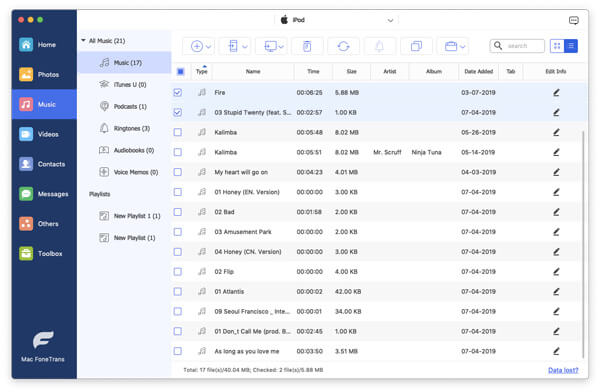This screenshot has height=392, width=600.
Task: Click the vertical scrollbar of song list
Action: 583,245
